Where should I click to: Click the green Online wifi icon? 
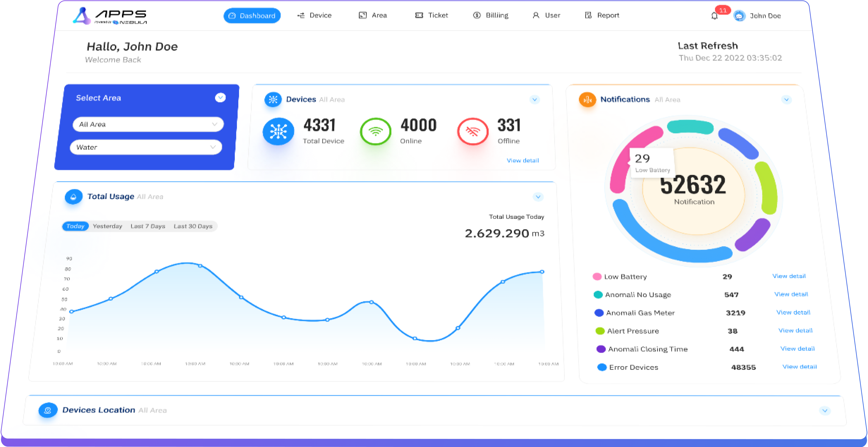pyautogui.click(x=376, y=131)
